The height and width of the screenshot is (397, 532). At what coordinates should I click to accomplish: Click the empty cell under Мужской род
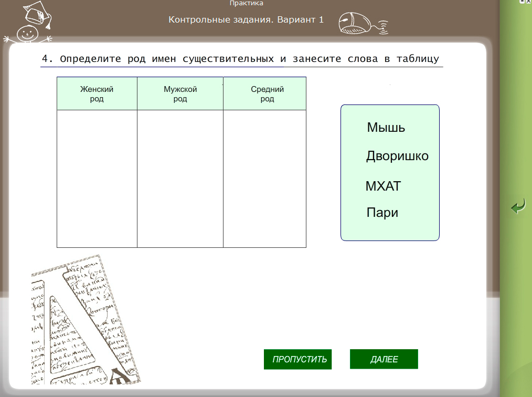[180, 179]
